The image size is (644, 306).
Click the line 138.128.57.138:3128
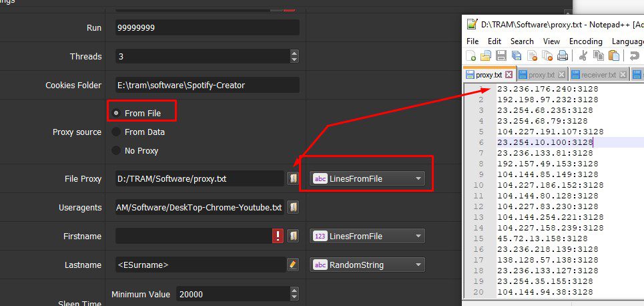pyautogui.click(x=547, y=260)
